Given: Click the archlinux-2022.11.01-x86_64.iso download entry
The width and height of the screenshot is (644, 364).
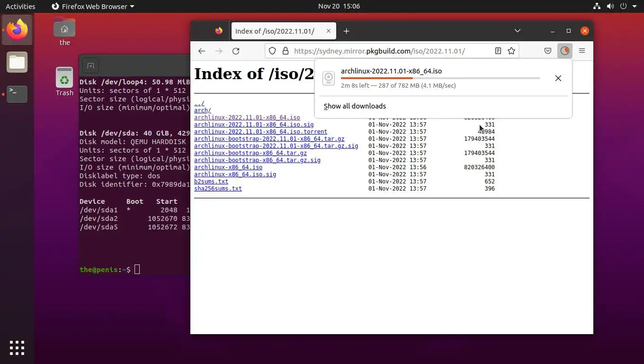Looking at the screenshot, I should (443, 78).
